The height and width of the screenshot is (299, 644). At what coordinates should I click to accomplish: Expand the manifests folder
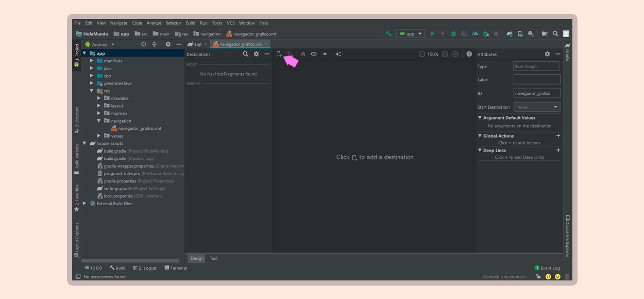coord(92,61)
